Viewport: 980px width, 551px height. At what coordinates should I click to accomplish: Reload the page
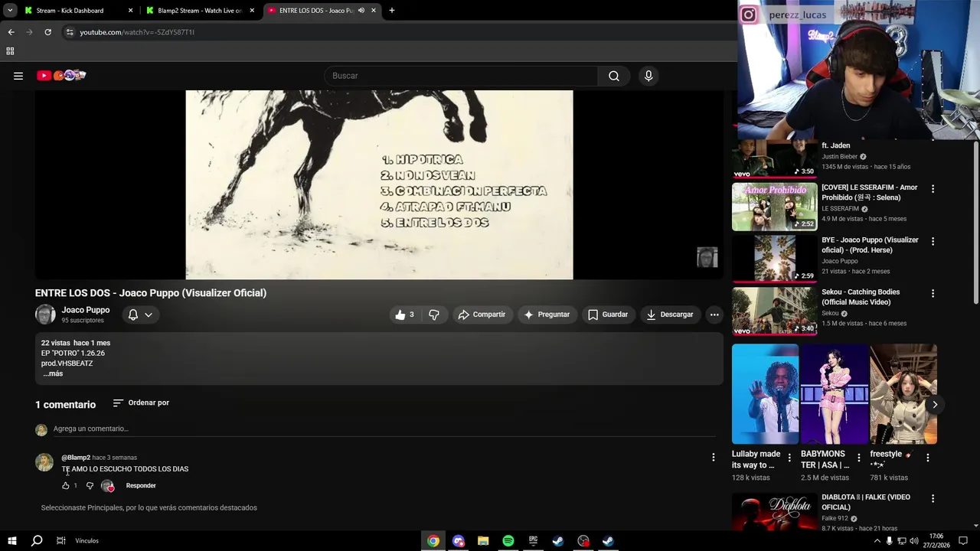pyautogui.click(x=47, y=32)
